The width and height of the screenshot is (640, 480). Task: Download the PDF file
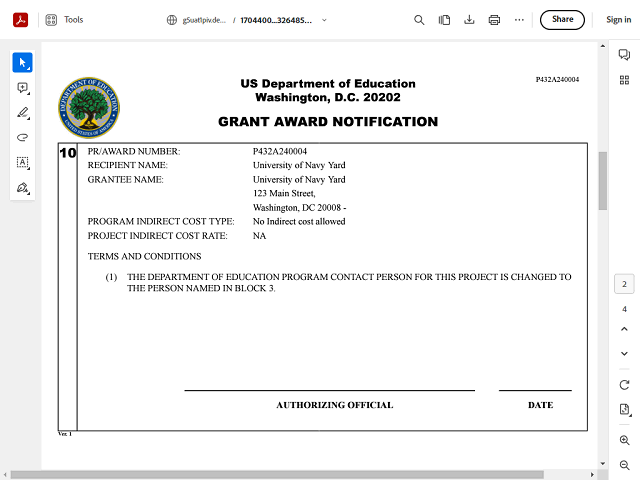pyautogui.click(x=469, y=20)
